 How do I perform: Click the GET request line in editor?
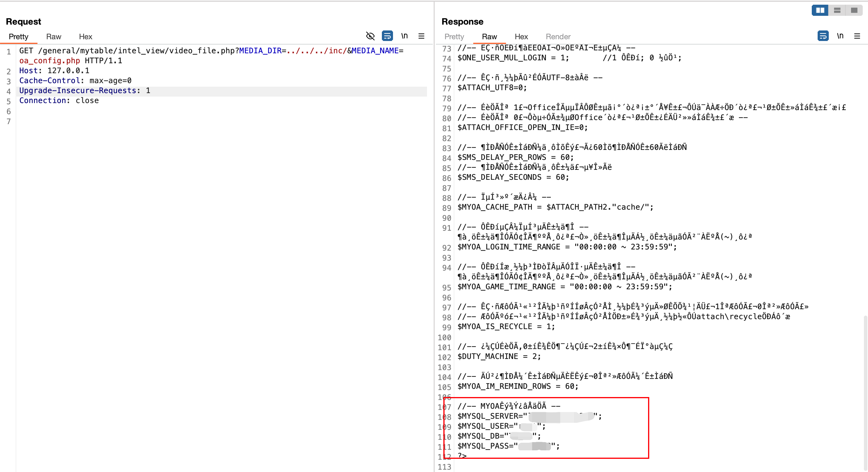211,56
